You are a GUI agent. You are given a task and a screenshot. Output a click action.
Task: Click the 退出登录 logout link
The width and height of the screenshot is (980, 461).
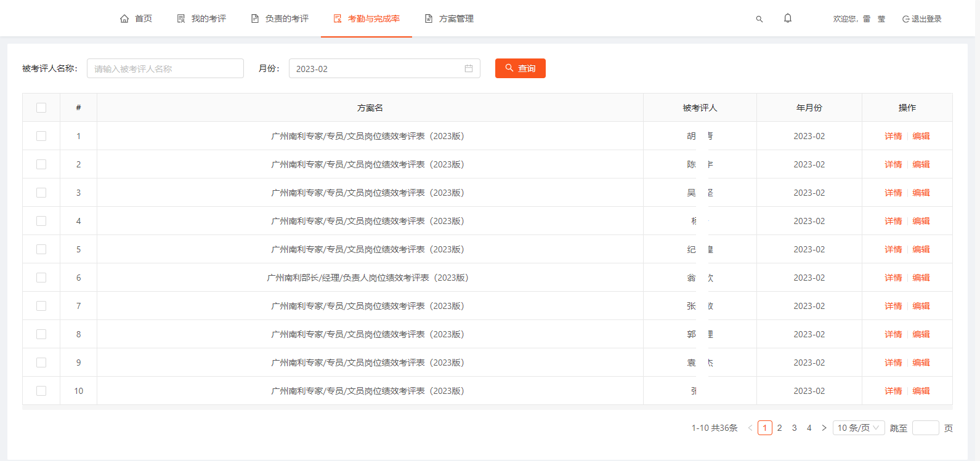(926, 19)
